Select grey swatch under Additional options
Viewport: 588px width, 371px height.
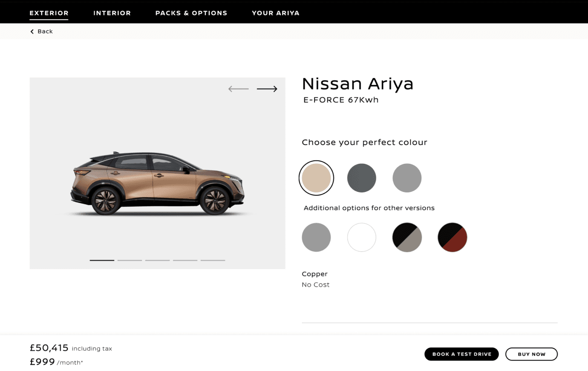click(x=316, y=237)
